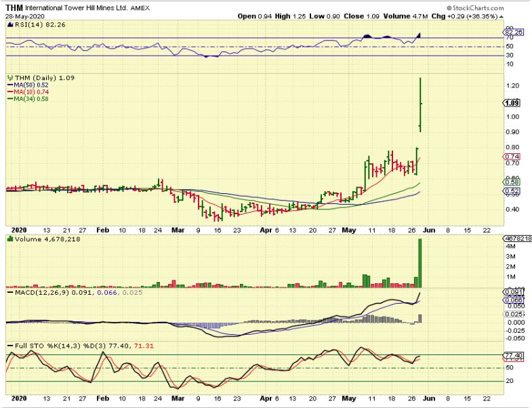This screenshot has width=532, height=408.
Task: Click the Volume 4.7M header value
Action: pos(405,16)
